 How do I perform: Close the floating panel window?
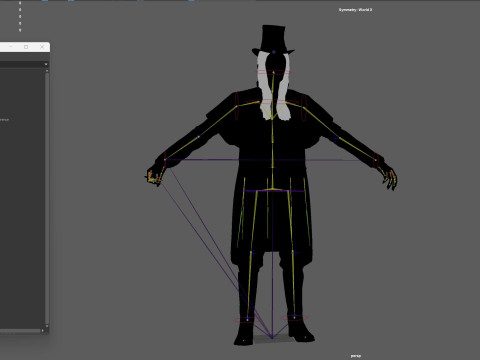(x=42, y=47)
